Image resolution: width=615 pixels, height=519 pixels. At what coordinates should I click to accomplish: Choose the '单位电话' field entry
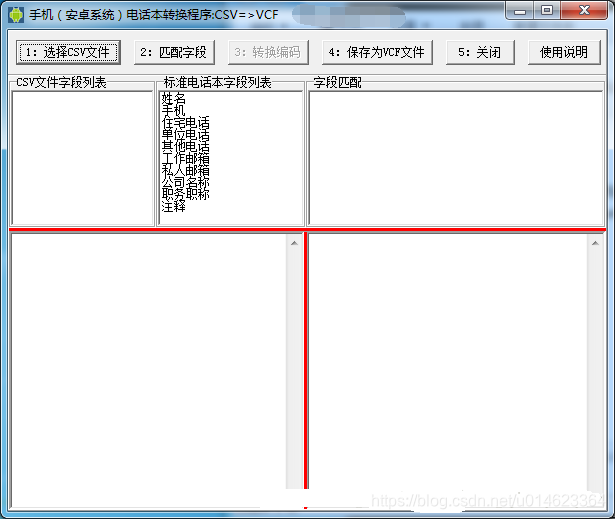[185, 135]
